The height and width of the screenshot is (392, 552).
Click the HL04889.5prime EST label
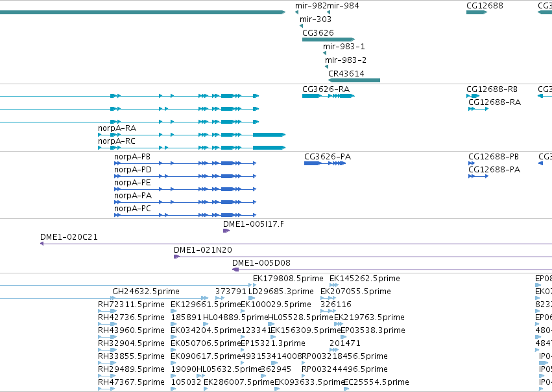[235, 317]
